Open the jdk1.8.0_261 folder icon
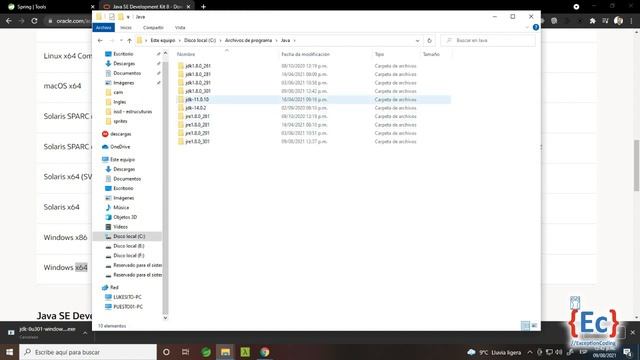Screen dimensions: 640x360 point(181,66)
